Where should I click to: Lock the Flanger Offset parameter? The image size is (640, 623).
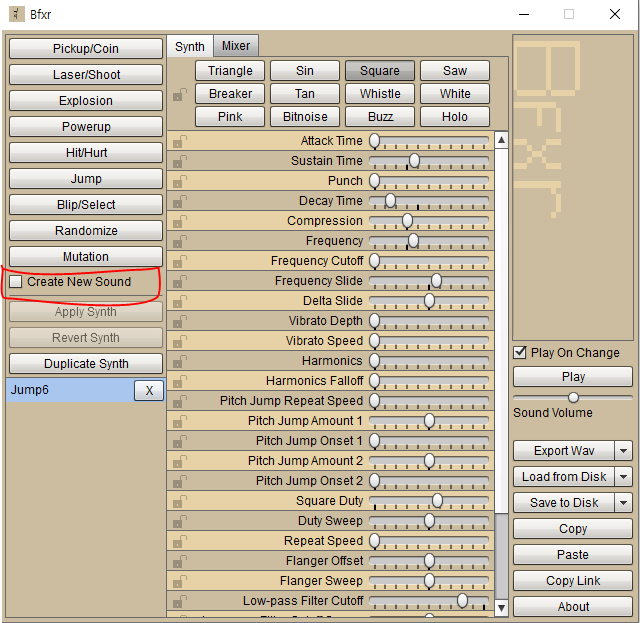pyautogui.click(x=180, y=561)
